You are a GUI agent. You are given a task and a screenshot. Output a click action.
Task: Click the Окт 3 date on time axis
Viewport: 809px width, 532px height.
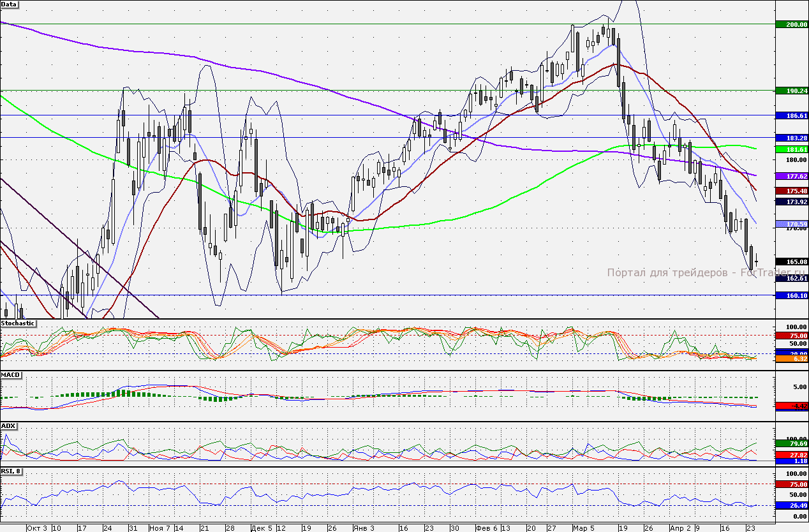(x=37, y=528)
